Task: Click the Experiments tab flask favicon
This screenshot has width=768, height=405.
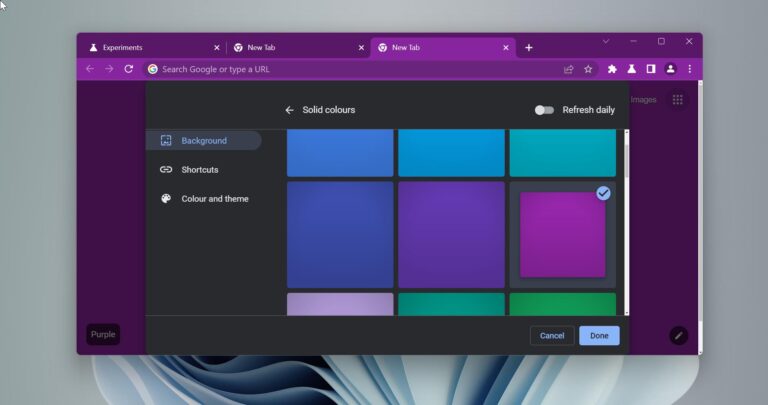Action: (93, 48)
